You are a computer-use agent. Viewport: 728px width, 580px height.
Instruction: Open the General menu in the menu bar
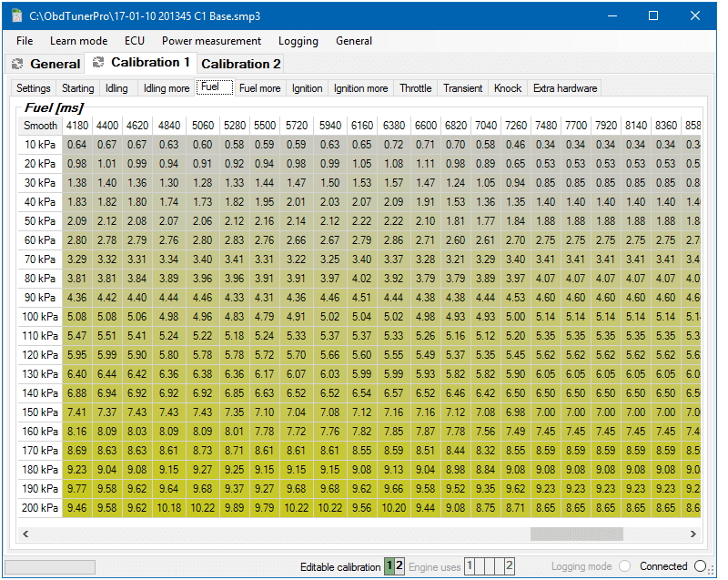(354, 41)
